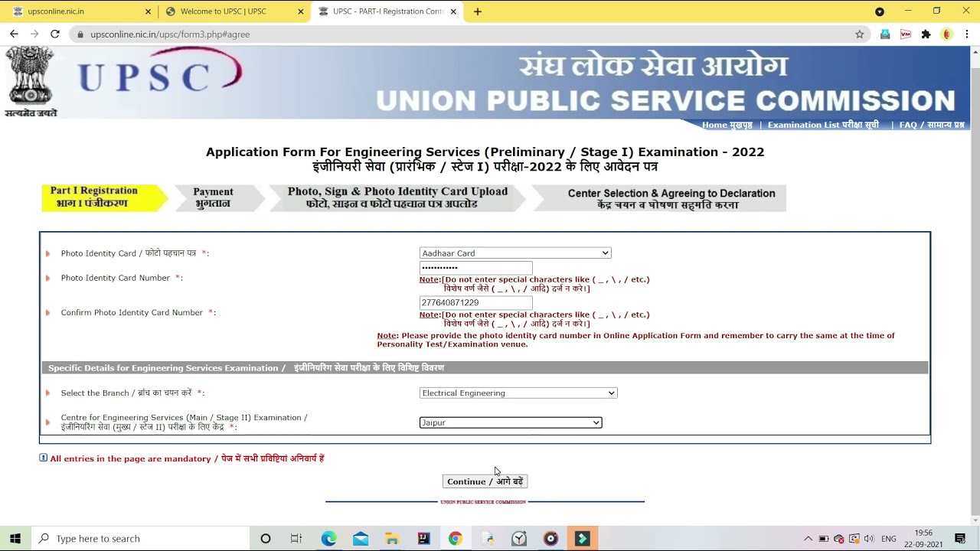The width and height of the screenshot is (980, 551).
Task: Open the volume control in system tray
Action: pyautogui.click(x=871, y=538)
